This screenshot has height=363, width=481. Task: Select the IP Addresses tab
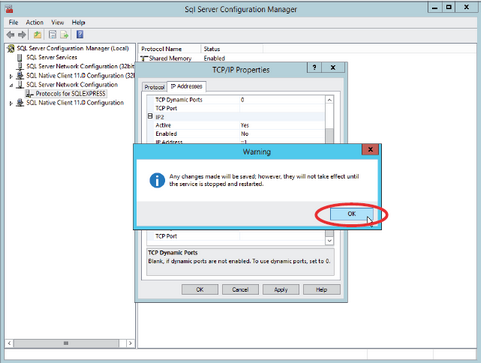(x=186, y=86)
